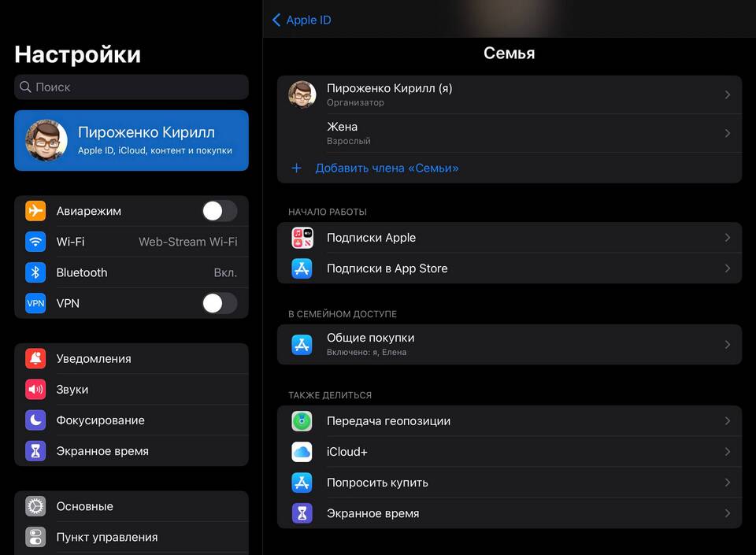Open Web-Stream Wi-Fi network value

point(188,242)
